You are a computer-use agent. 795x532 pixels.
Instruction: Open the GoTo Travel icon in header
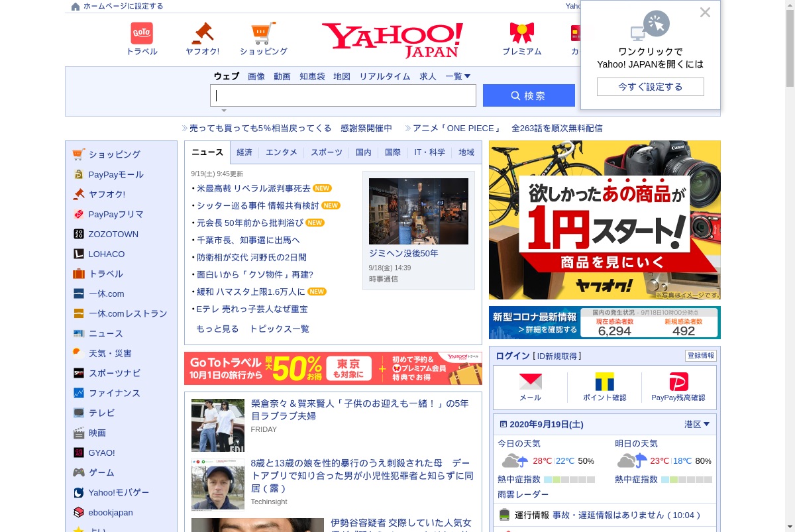coord(142,33)
